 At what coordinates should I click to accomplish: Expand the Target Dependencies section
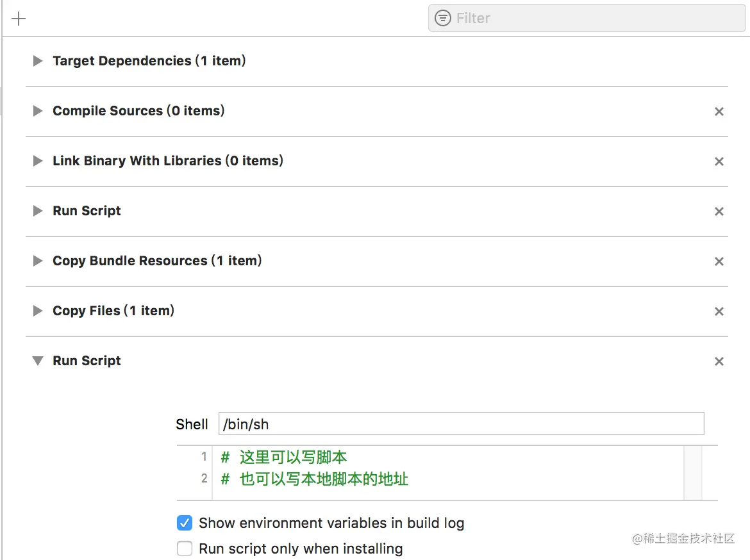[38, 61]
